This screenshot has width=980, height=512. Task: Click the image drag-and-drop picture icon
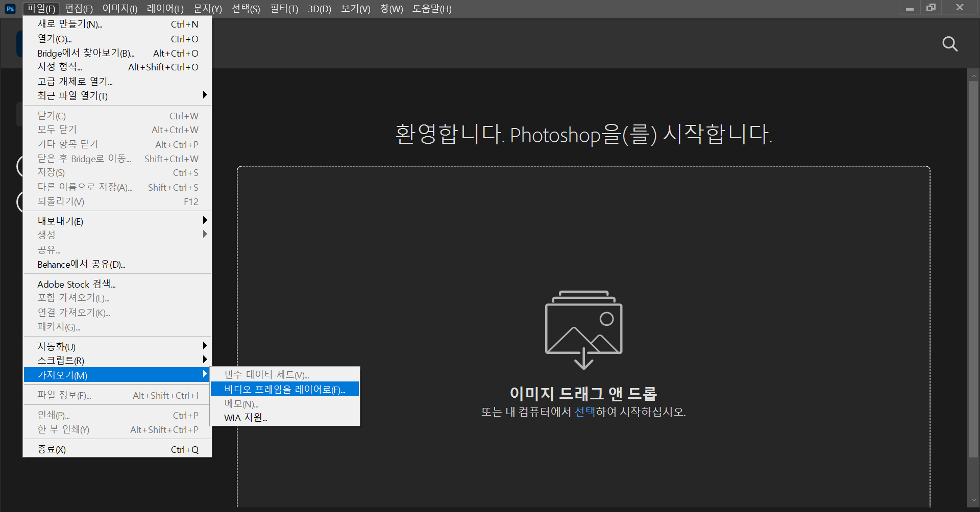[x=584, y=329]
